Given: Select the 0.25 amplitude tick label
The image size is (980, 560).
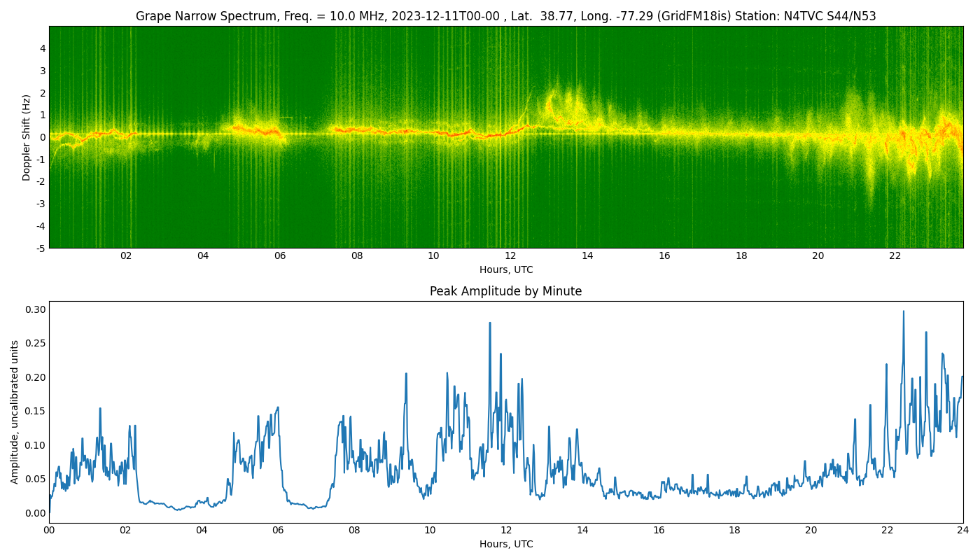Looking at the screenshot, I should [36, 343].
